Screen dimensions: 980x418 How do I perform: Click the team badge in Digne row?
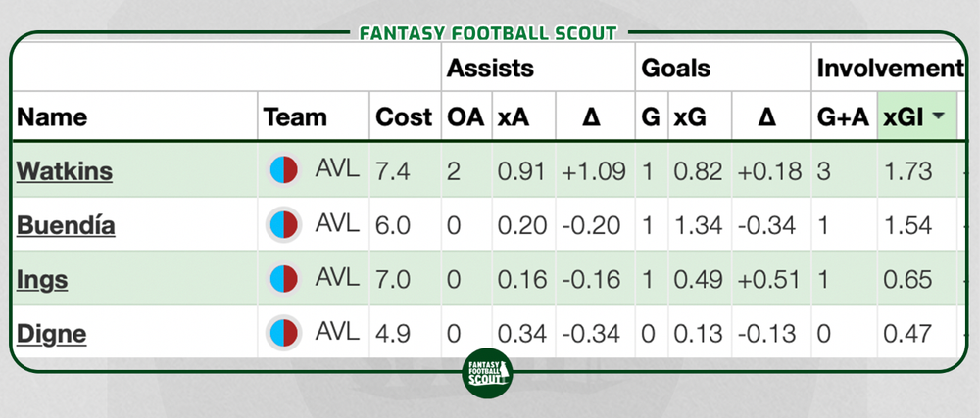[284, 333]
